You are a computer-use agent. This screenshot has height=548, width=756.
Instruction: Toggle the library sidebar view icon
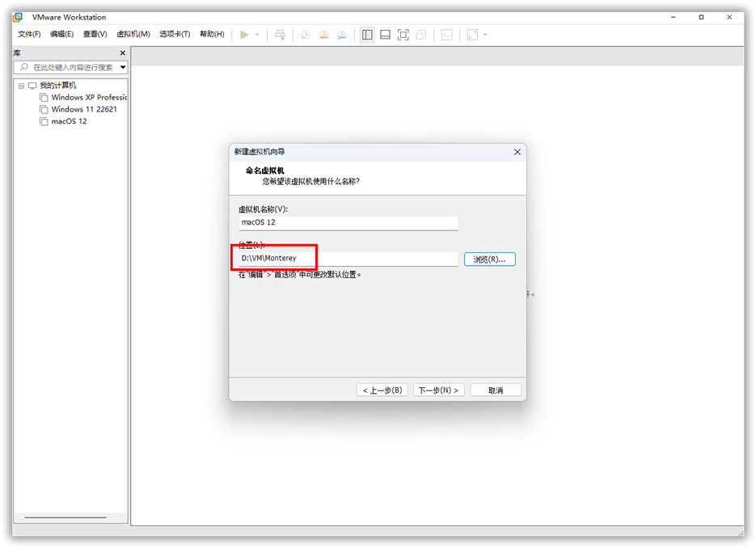coord(367,35)
